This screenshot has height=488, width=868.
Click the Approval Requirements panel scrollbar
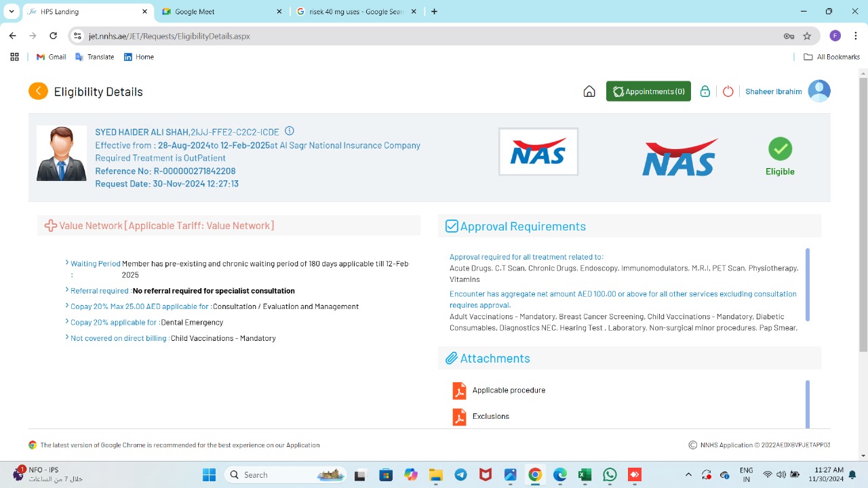pos(807,285)
